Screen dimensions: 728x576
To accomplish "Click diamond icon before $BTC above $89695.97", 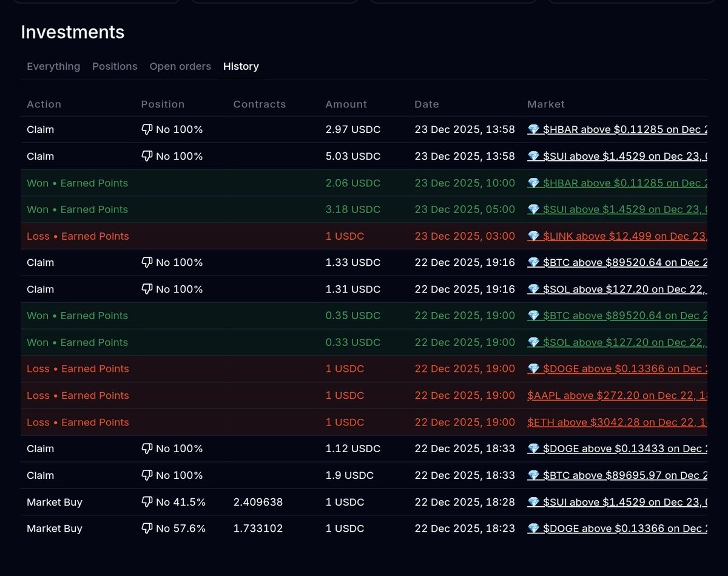I will (x=533, y=475).
